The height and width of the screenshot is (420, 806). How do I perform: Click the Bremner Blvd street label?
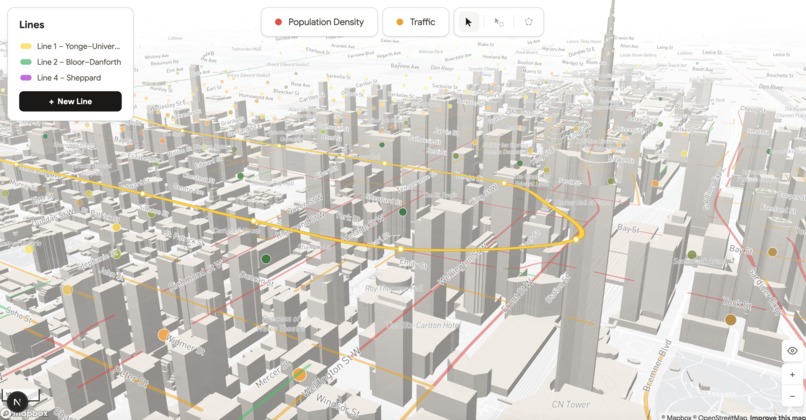click(657, 366)
